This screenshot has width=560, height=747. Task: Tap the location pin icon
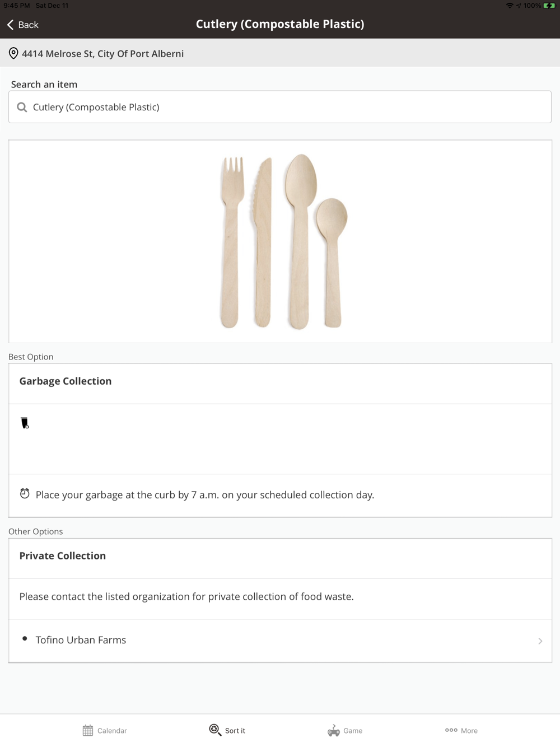(x=13, y=54)
